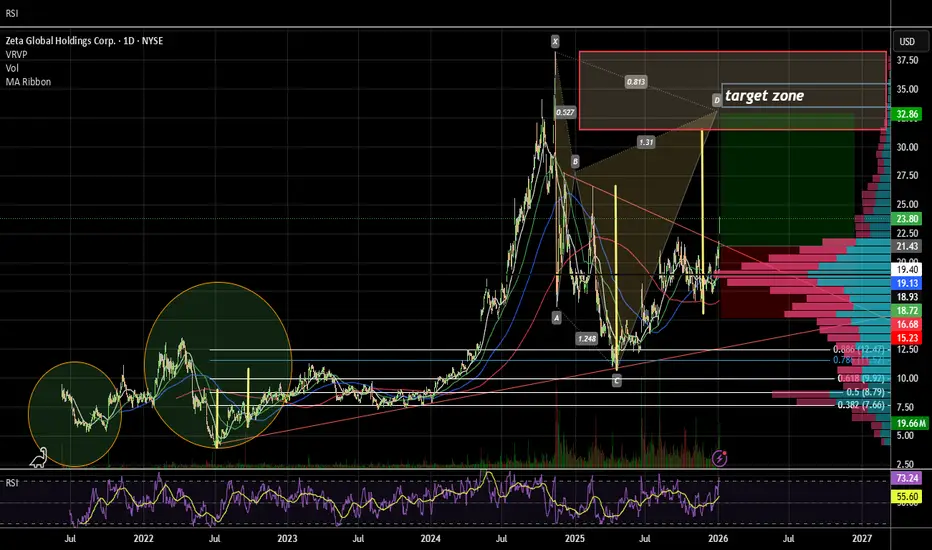This screenshot has width=932, height=550.
Task: Select the X point label of the harmonic pattern
Action: point(555,41)
